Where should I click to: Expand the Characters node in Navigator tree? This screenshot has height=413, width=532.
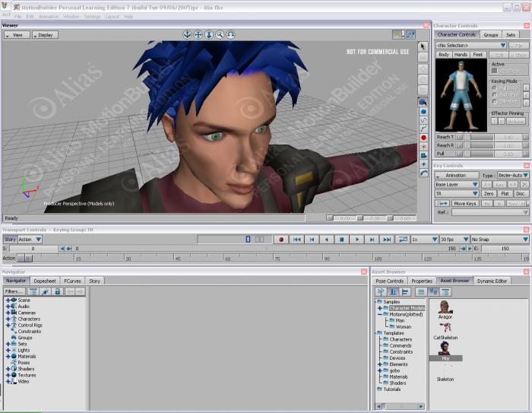pyautogui.click(x=8, y=319)
